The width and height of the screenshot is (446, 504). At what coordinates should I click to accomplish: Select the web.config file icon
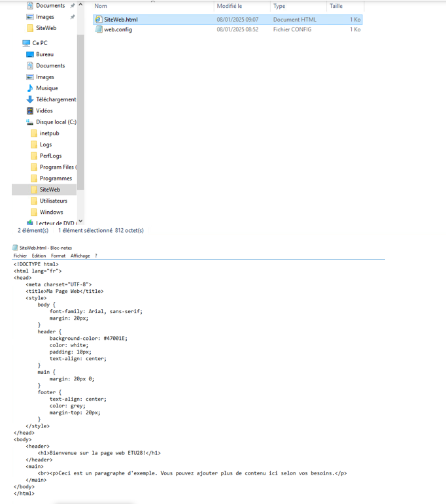(x=99, y=29)
